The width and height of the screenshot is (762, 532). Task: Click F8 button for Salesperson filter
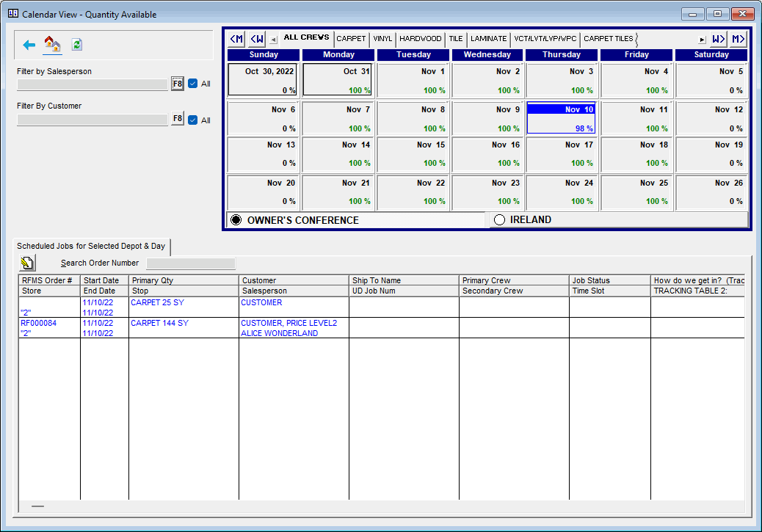pyautogui.click(x=178, y=84)
